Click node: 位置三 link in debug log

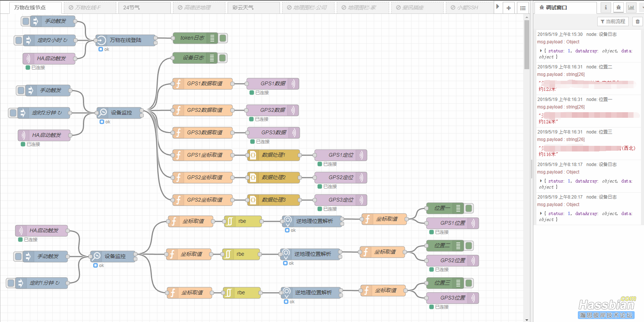click(x=599, y=132)
